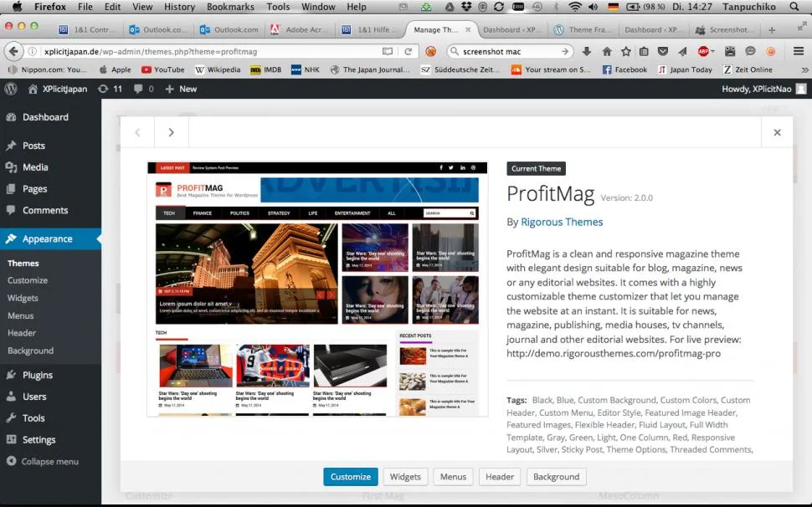Click the search field with screenshot mac

[510, 51]
